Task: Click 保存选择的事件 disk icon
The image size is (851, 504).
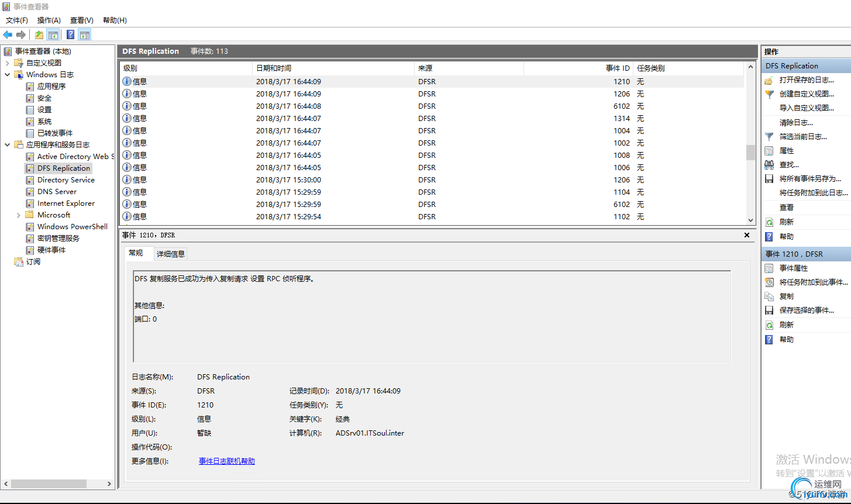Action: pos(769,310)
